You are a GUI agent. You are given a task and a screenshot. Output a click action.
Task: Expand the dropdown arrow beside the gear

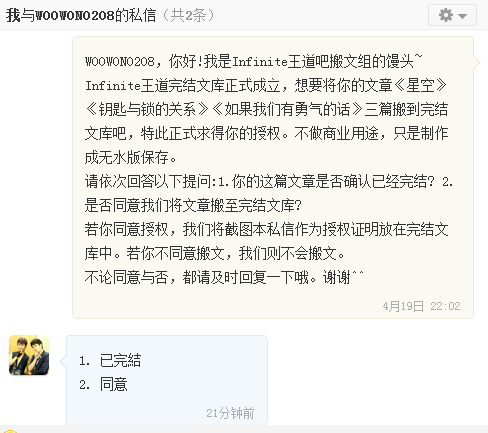point(462,16)
